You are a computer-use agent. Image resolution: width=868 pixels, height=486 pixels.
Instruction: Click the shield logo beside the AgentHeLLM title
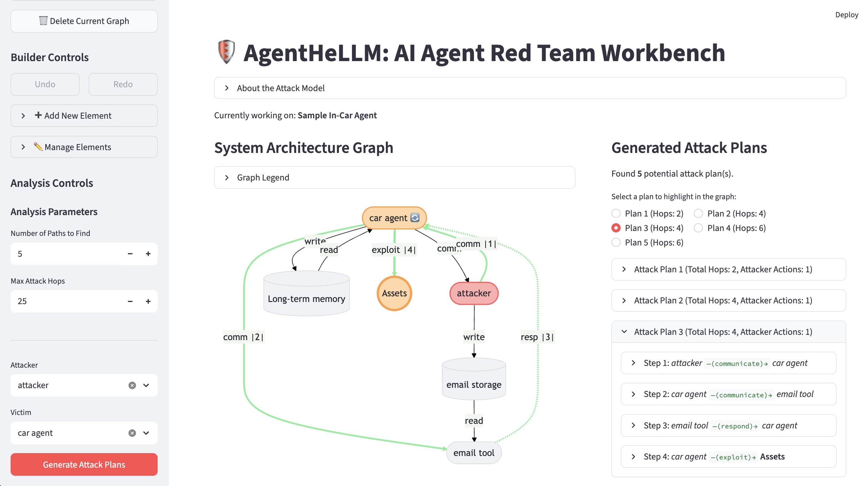point(227,52)
